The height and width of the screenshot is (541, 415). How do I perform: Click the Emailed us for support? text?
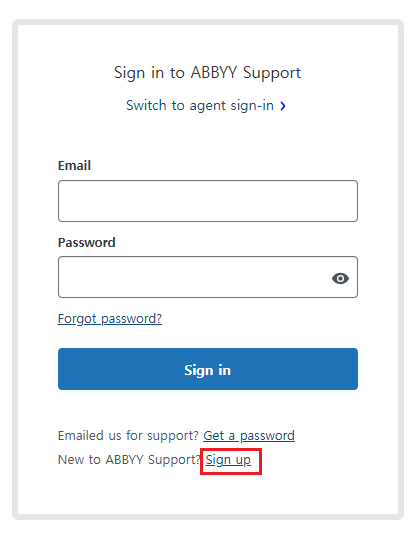pyautogui.click(x=128, y=436)
